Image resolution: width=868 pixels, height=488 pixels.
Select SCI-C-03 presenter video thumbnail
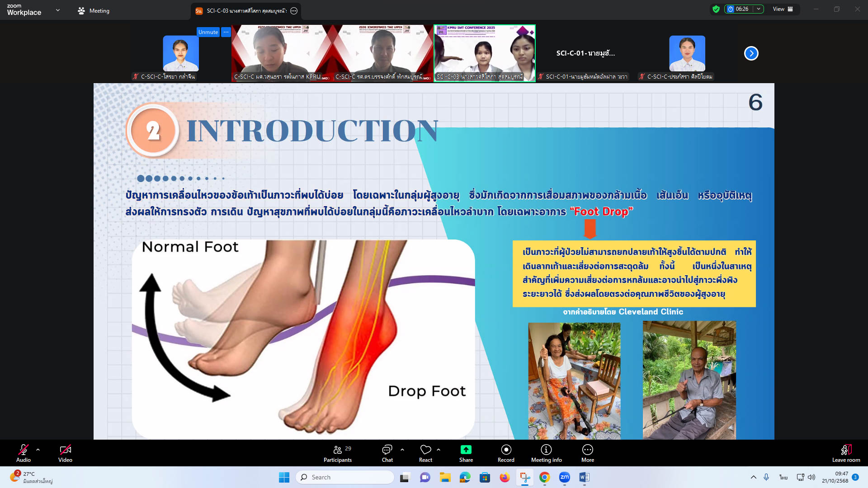[x=485, y=53]
